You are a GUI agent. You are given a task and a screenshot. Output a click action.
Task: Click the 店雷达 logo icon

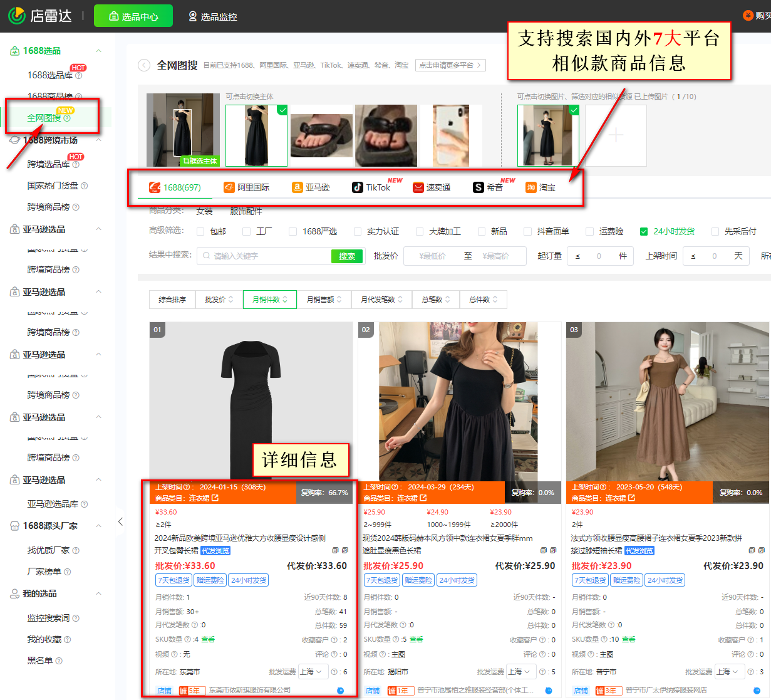pos(16,17)
